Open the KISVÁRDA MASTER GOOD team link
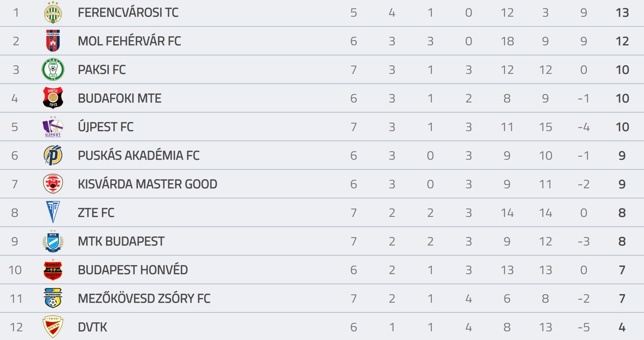The width and height of the screenshot is (644, 340). 147,184
